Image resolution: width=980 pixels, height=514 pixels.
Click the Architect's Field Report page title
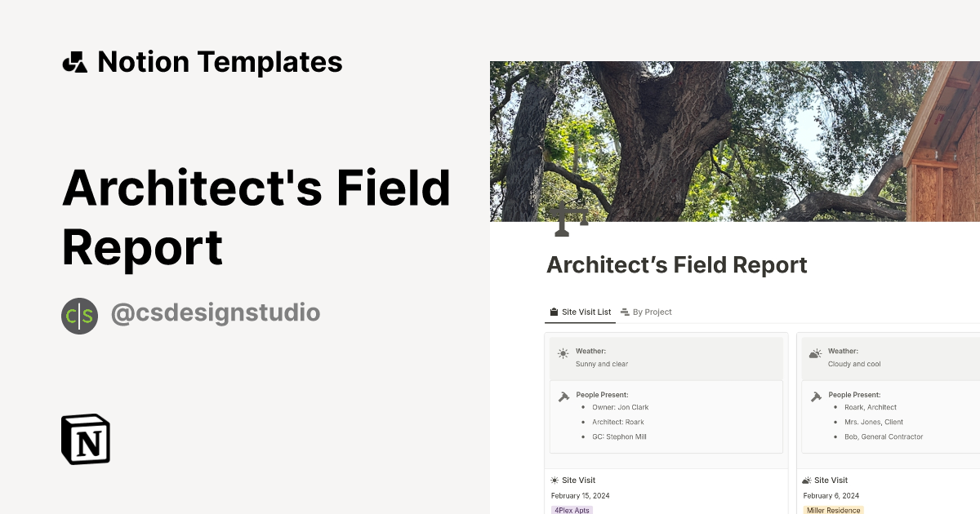click(676, 265)
